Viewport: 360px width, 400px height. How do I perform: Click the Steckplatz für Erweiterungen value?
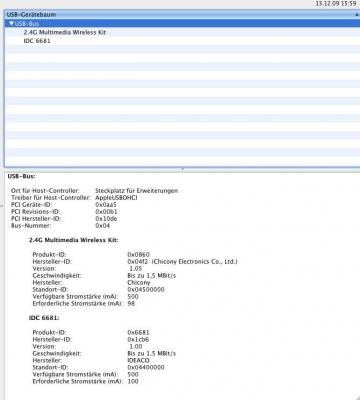click(137, 191)
